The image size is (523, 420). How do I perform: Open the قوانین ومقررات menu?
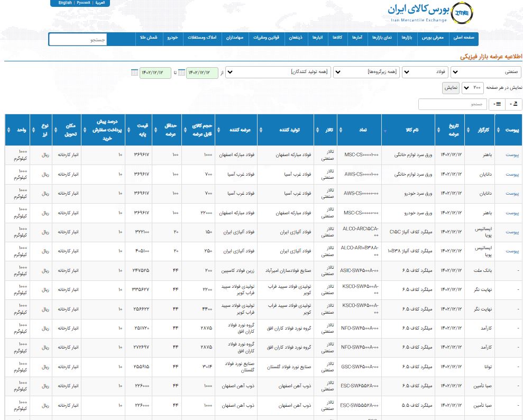pyautogui.click(x=266, y=38)
